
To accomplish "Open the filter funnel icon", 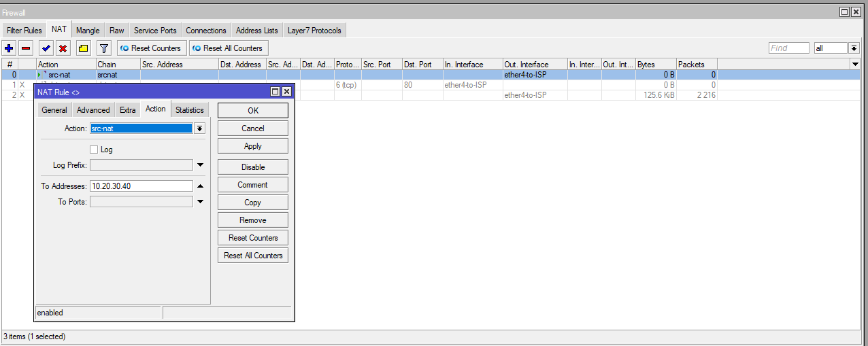I will [x=103, y=48].
